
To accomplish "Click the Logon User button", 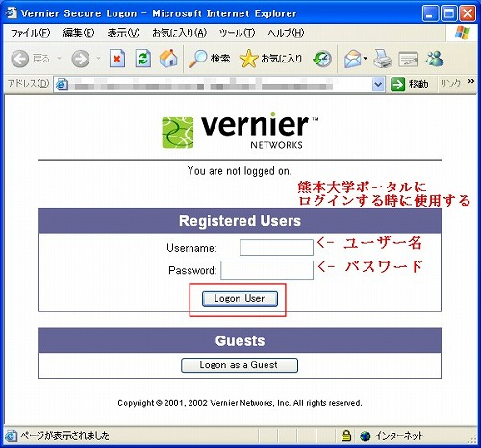I will pos(240,299).
